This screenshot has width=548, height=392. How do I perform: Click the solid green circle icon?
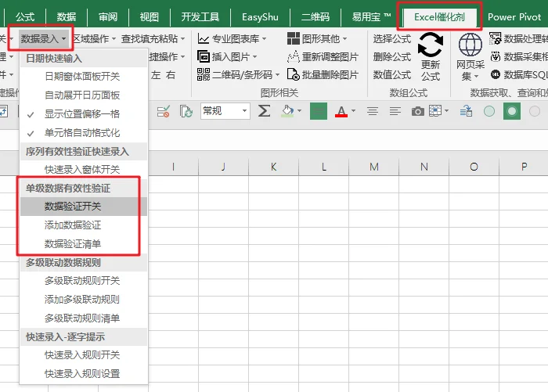(x=512, y=111)
